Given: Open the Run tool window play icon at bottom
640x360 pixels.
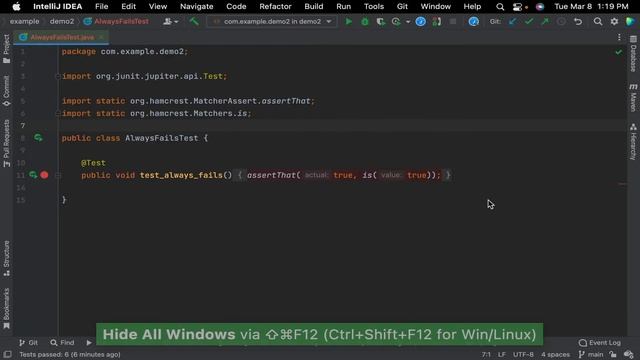Looking at the screenshot, I should pos(89,343).
